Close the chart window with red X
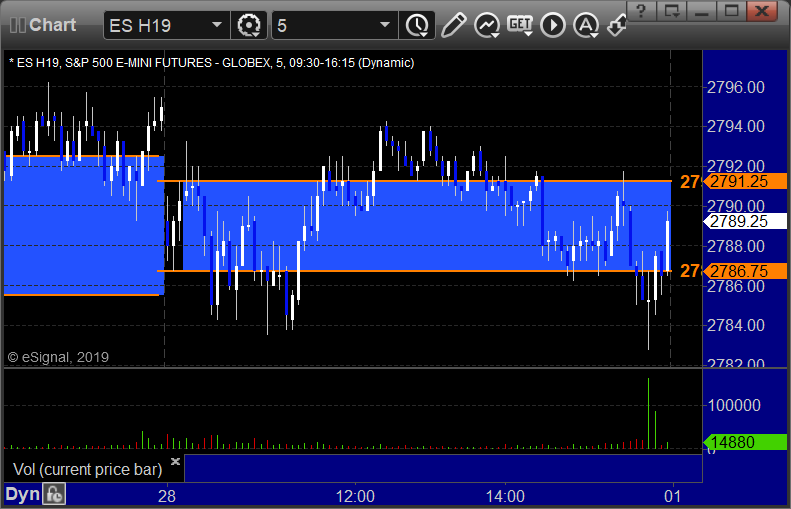 [762, 11]
